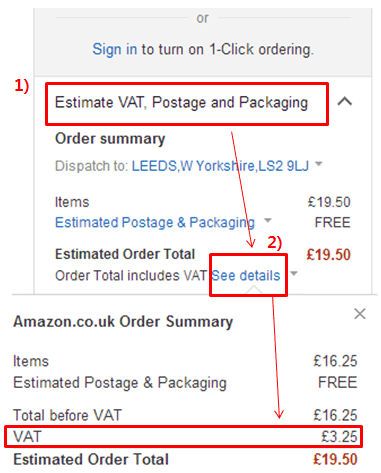Click the Sign in link
This screenshot has width=381, height=473.
[x=115, y=49]
